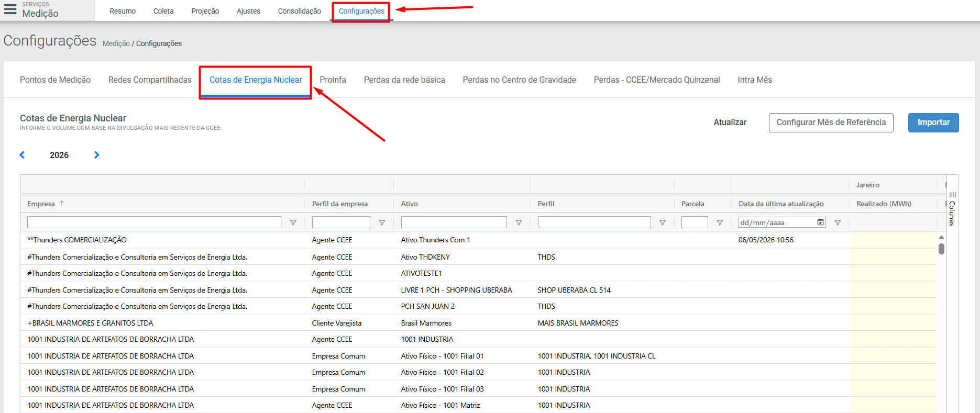Focus the Empresa filter text field
Viewport: 980px width, 413px height.
point(154,222)
